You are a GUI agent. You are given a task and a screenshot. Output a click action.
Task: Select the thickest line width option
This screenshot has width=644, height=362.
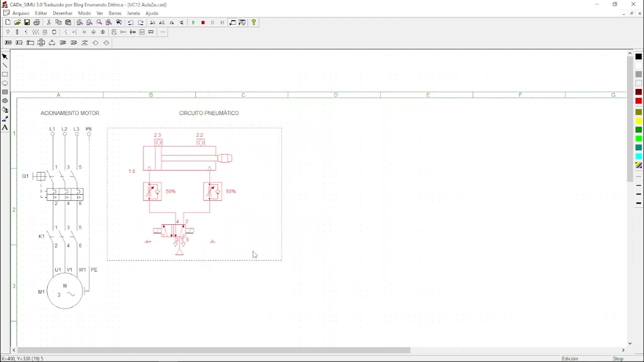[x=638, y=203]
